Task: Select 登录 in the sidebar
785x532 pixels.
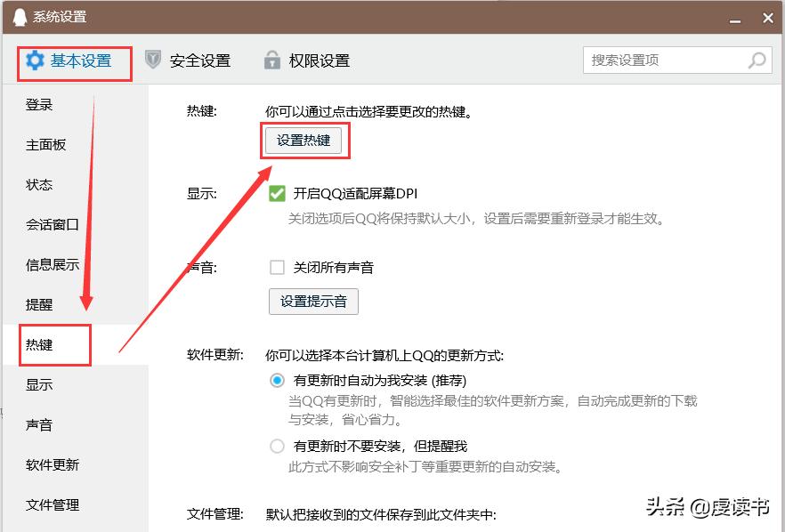Action: (x=40, y=104)
